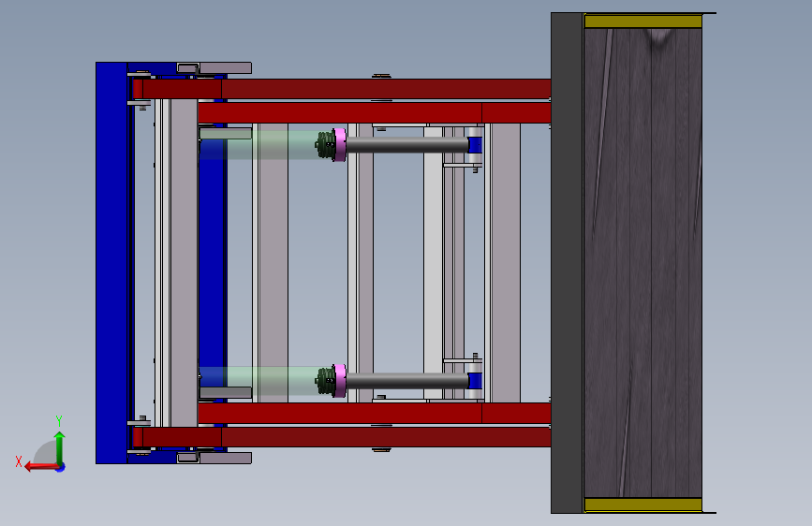The height and width of the screenshot is (526, 812).
Task: Click the green Y axis arrow of triad
Action: pyautogui.click(x=60, y=447)
